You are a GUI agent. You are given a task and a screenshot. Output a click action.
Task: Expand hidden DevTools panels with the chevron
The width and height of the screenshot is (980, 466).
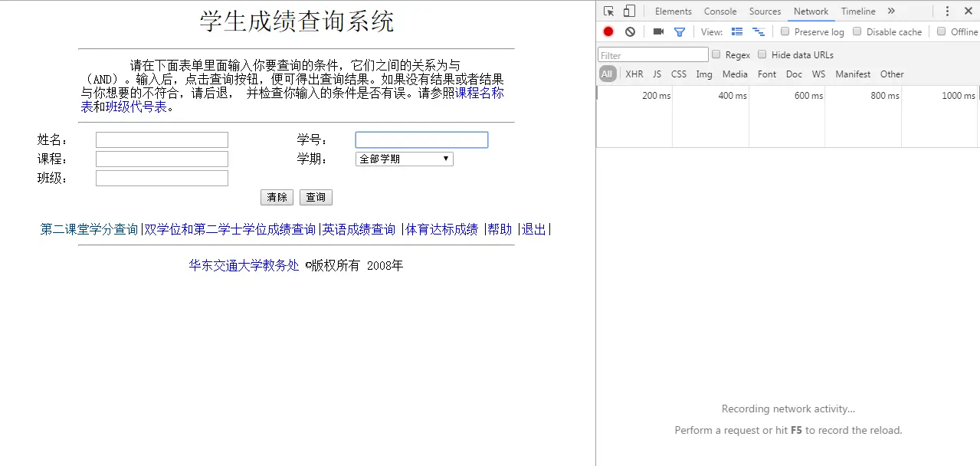coord(890,11)
